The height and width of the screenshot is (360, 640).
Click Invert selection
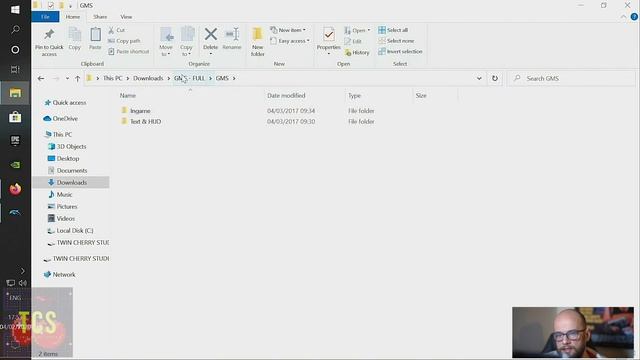pyautogui.click(x=400, y=51)
